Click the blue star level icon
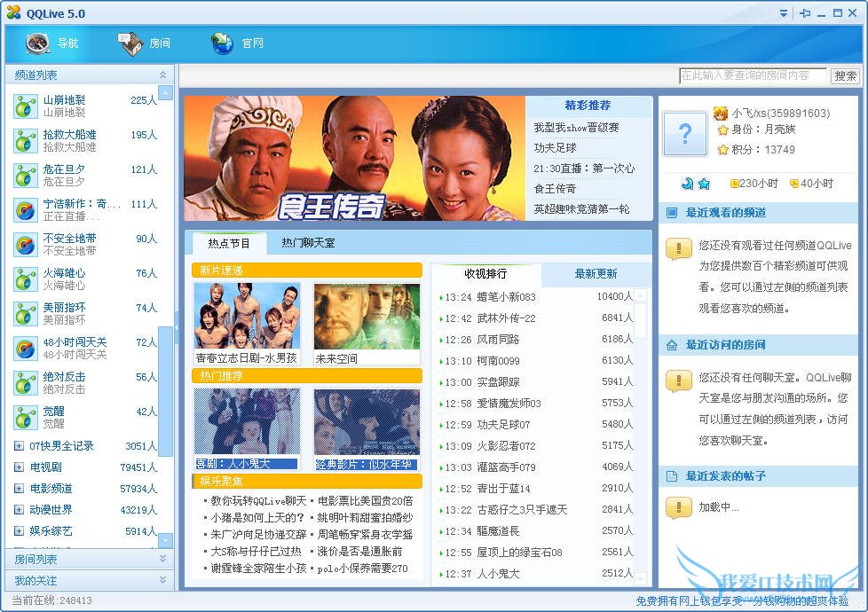 704,184
